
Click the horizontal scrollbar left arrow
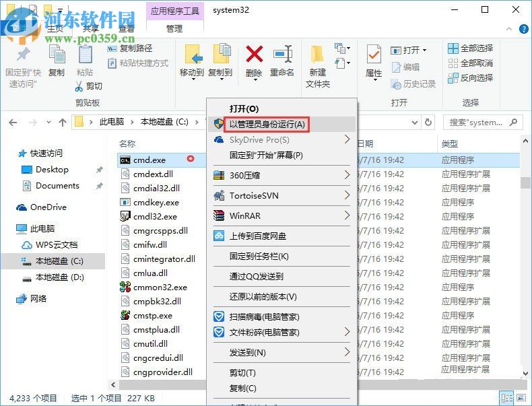113,384
